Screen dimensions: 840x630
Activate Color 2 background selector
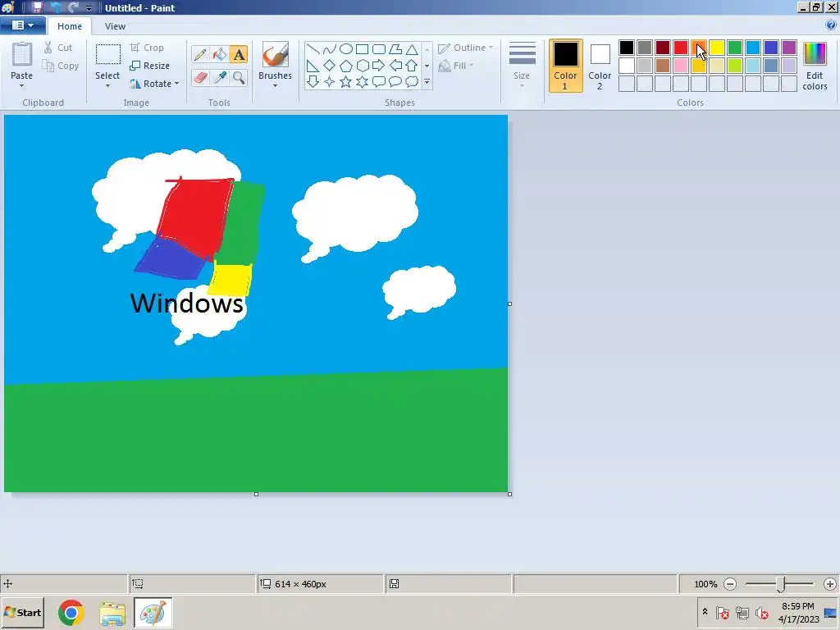click(600, 66)
